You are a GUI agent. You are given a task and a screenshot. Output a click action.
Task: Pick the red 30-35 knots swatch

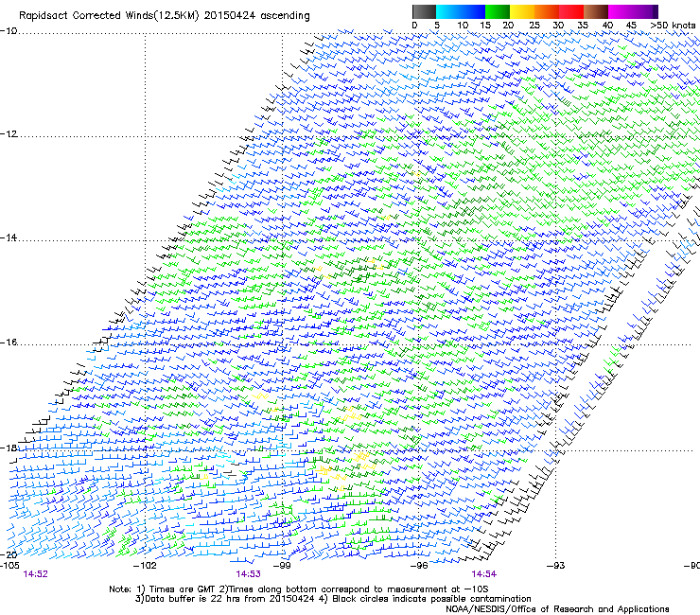[x=571, y=11]
